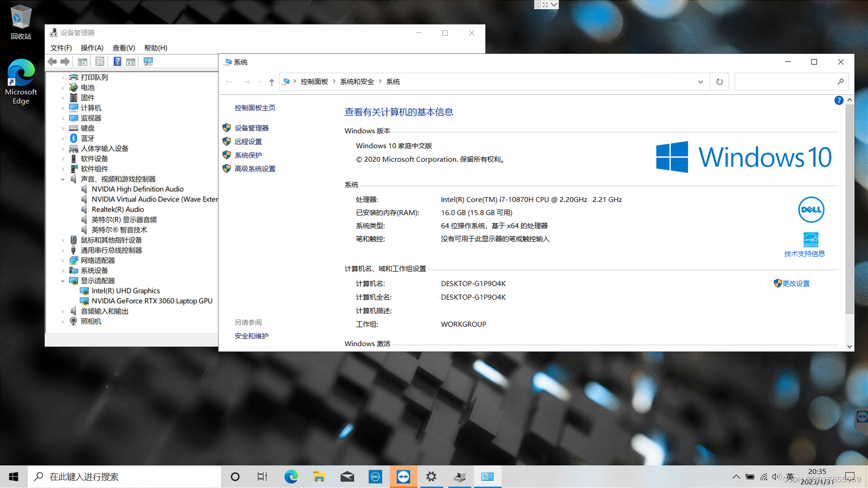Open 控制面板主页 link
The width and height of the screenshot is (868, 488).
click(x=255, y=108)
